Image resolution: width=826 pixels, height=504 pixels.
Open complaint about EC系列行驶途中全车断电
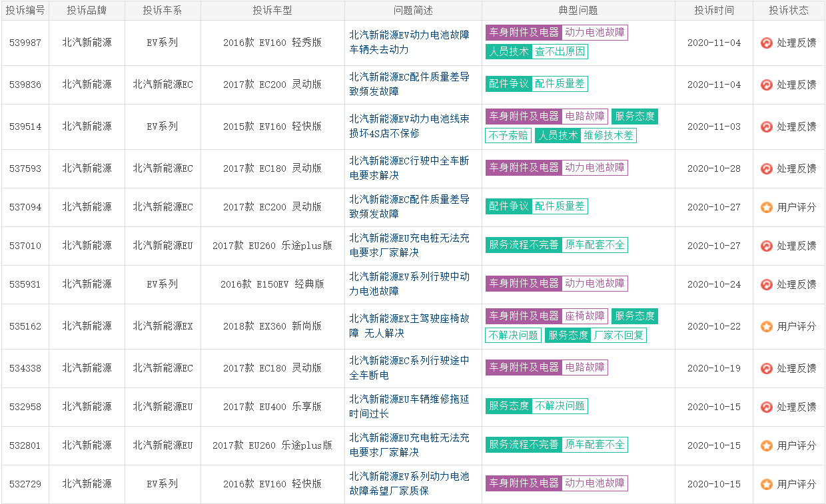pyautogui.click(x=409, y=368)
